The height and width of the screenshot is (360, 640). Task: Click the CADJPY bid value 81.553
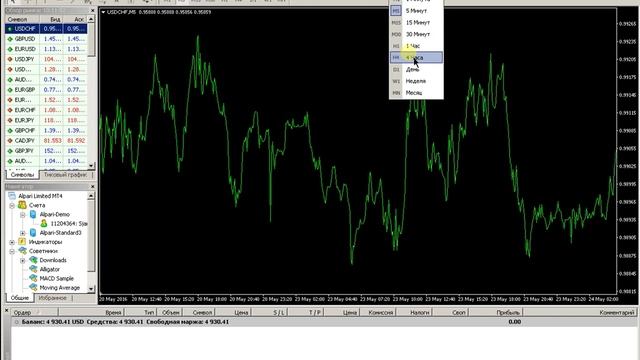coord(52,141)
